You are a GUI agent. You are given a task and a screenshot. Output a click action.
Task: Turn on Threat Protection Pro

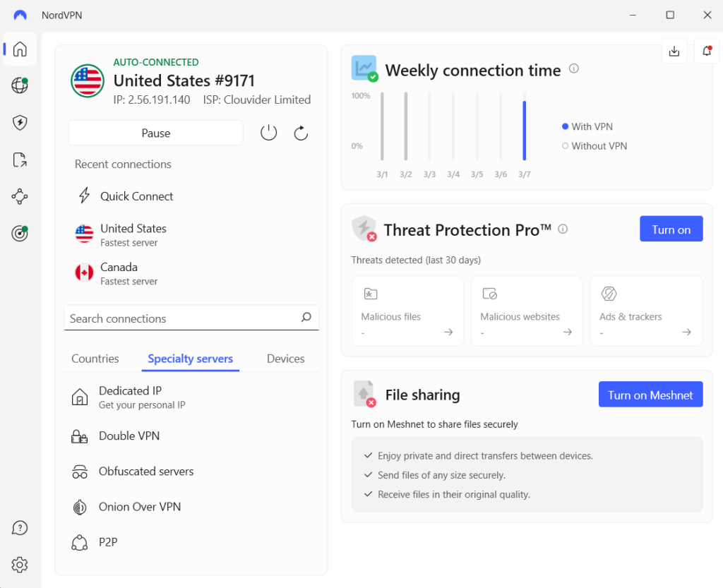(x=671, y=229)
